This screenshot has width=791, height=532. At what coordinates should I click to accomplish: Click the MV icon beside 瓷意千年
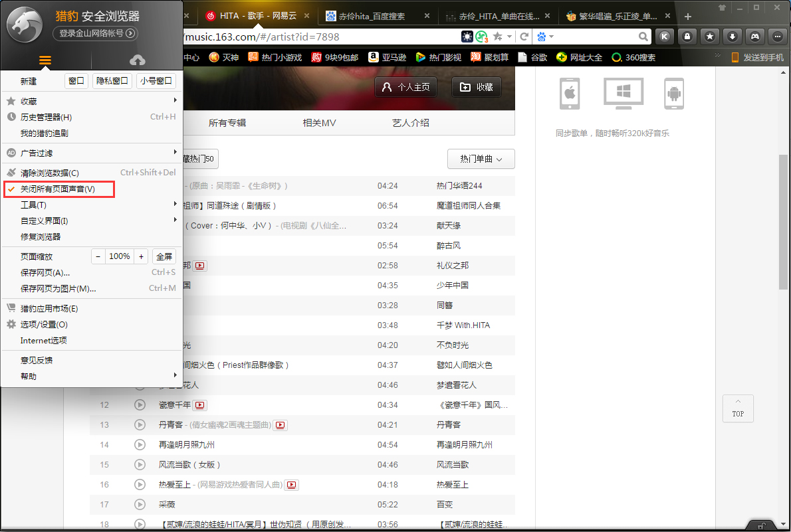point(200,405)
